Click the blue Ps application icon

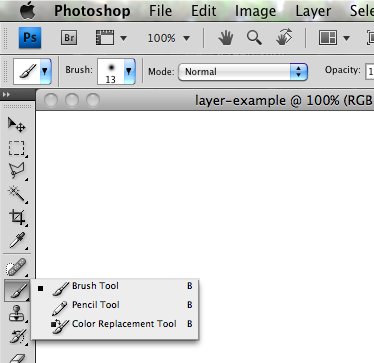(x=30, y=37)
